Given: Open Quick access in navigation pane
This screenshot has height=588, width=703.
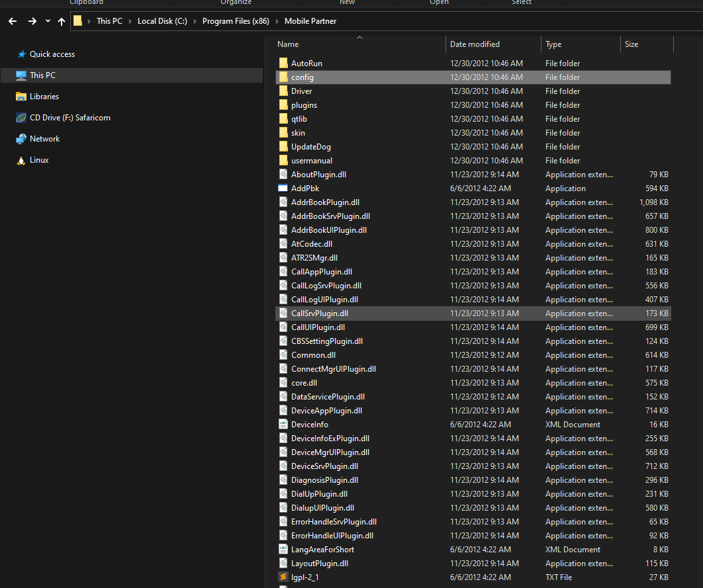Looking at the screenshot, I should (52, 54).
